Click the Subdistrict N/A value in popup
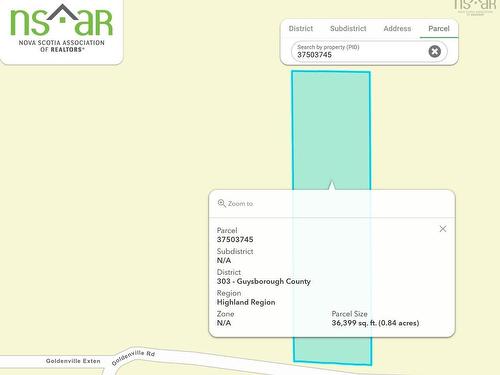 pos(224,260)
